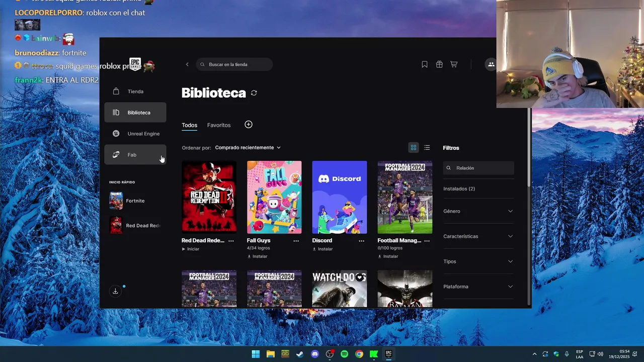This screenshot has width=644, height=362.
Task: Click the Epic Games logo
Action: (135, 64)
